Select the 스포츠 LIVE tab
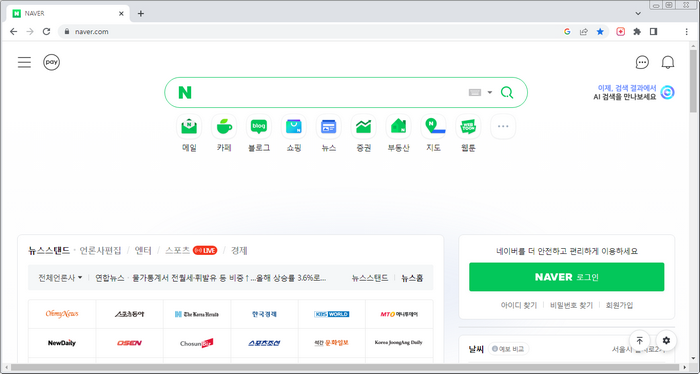This screenshot has width=700, height=374. pos(191,250)
